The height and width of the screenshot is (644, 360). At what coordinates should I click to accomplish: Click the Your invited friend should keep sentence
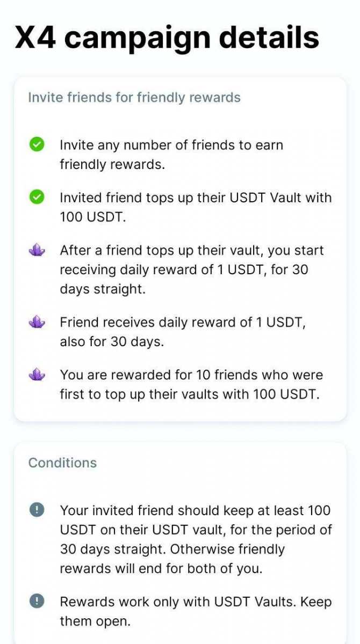196,519
